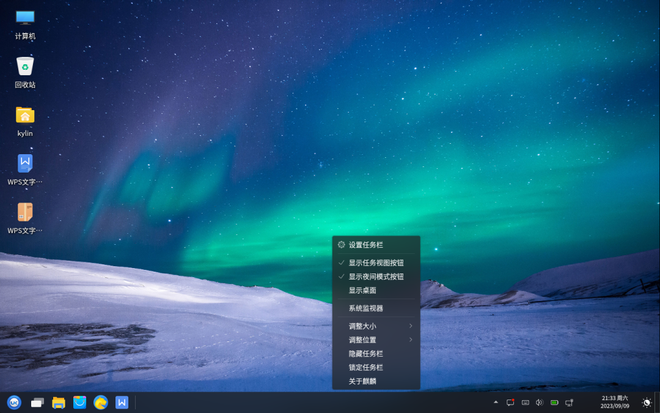Expand the 调整大小 submenu
The width and height of the screenshot is (660, 413).
376,326
